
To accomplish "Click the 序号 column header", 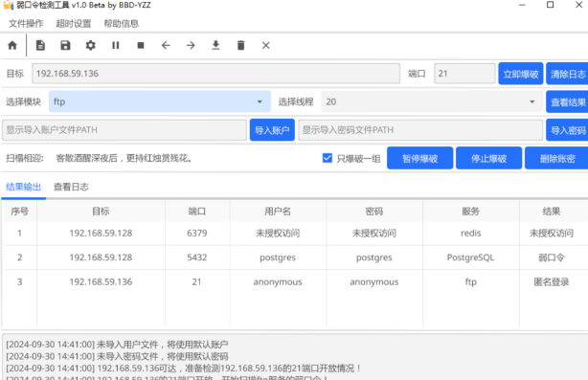I will (x=20, y=212).
